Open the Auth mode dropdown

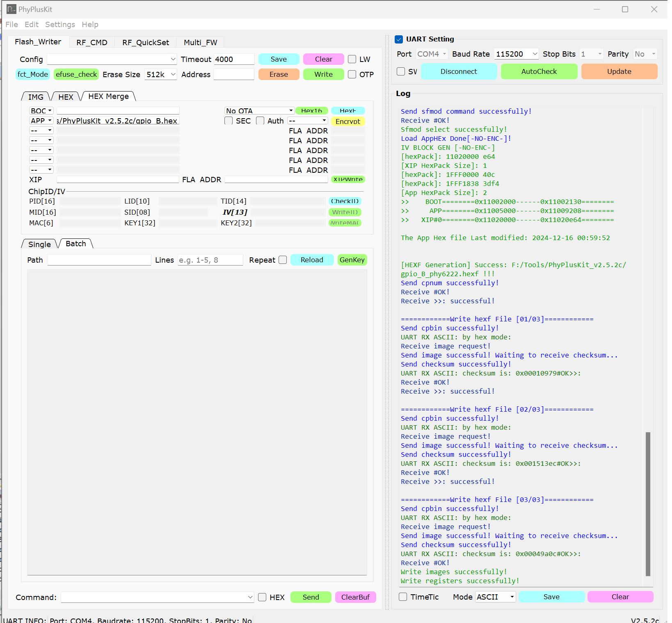[x=308, y=121]
